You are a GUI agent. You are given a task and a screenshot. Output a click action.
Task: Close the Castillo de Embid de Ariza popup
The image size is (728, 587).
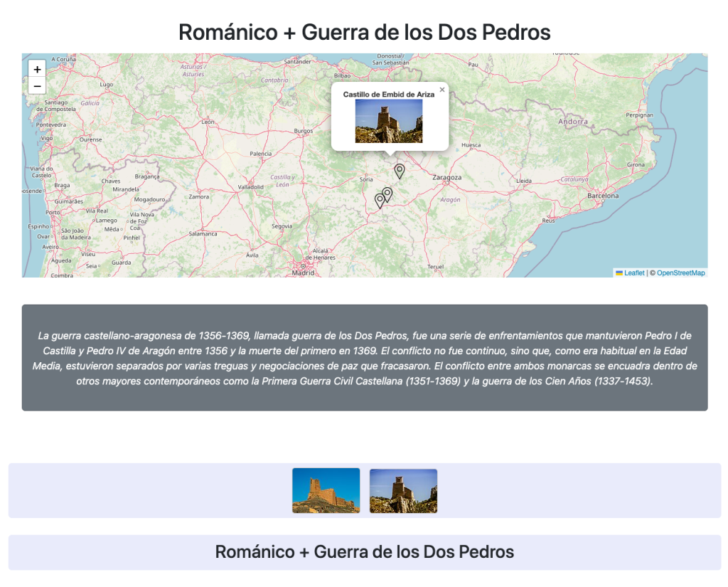pos(441,90)
